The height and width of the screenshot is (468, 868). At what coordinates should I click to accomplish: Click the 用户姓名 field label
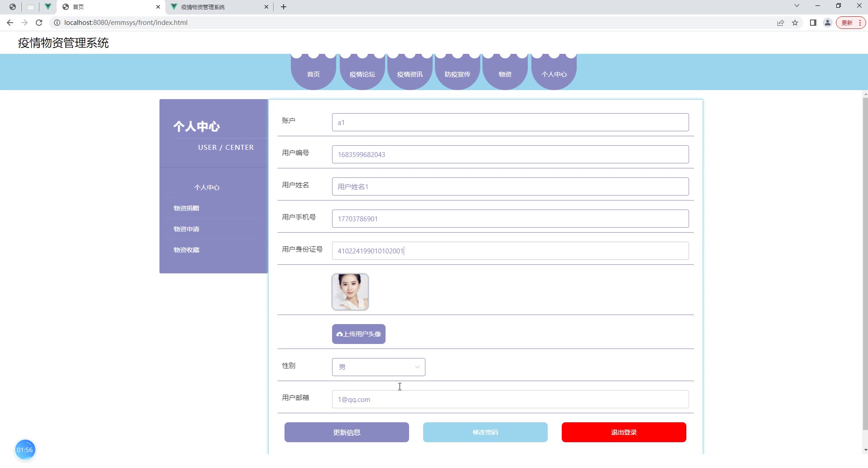(x=295, y=185)
